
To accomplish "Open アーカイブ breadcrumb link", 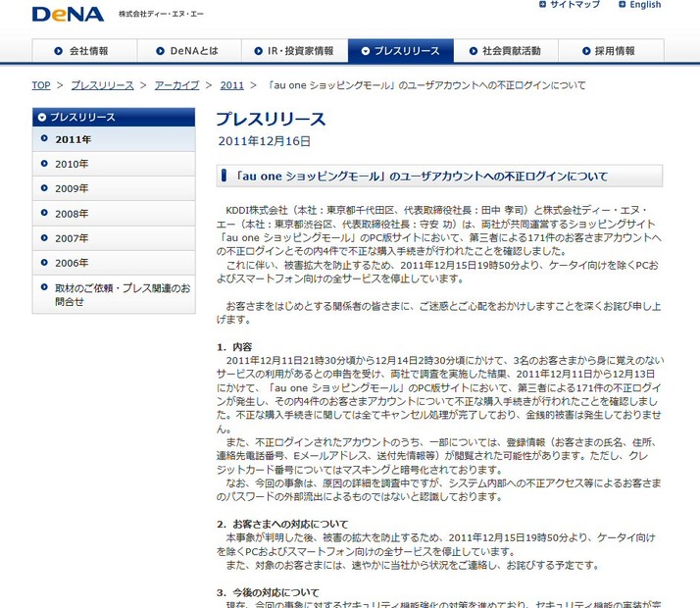I will point(176,85).
